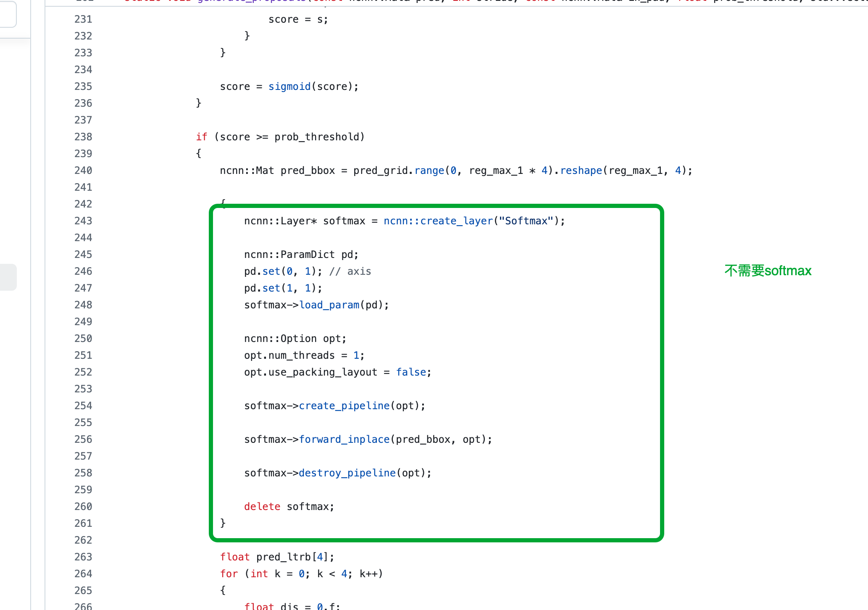Click the green 不需要softmax annotation text

(768, 271)
